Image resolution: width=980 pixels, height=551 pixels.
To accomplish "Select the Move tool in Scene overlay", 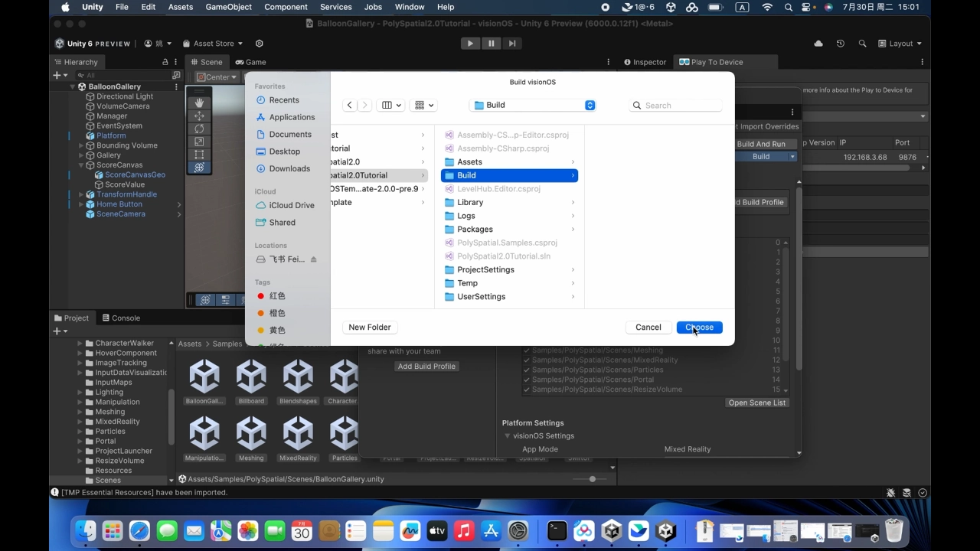I will coord(199,116).
